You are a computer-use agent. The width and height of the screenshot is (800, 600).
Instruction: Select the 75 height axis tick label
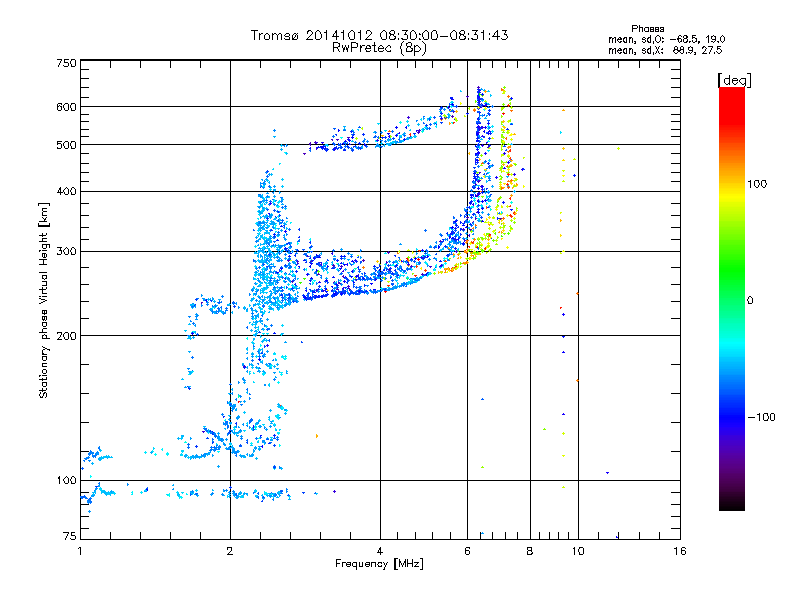tap(70, 536)
